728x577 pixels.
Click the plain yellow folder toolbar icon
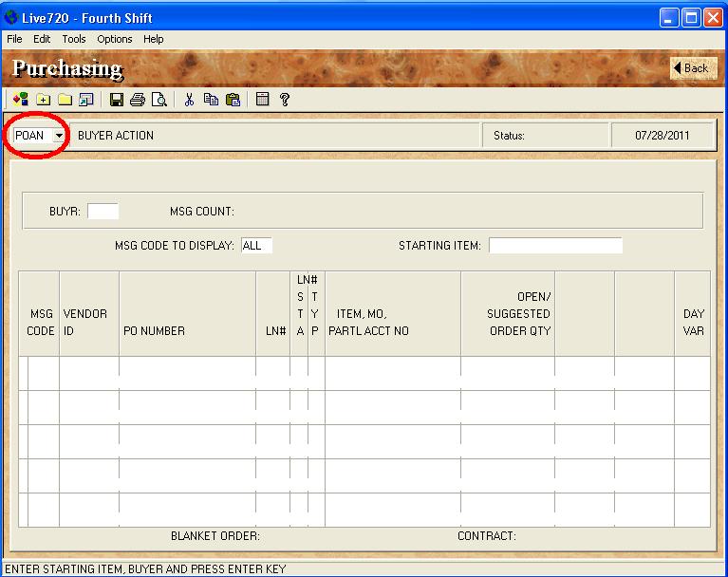[x=65, y=100]
